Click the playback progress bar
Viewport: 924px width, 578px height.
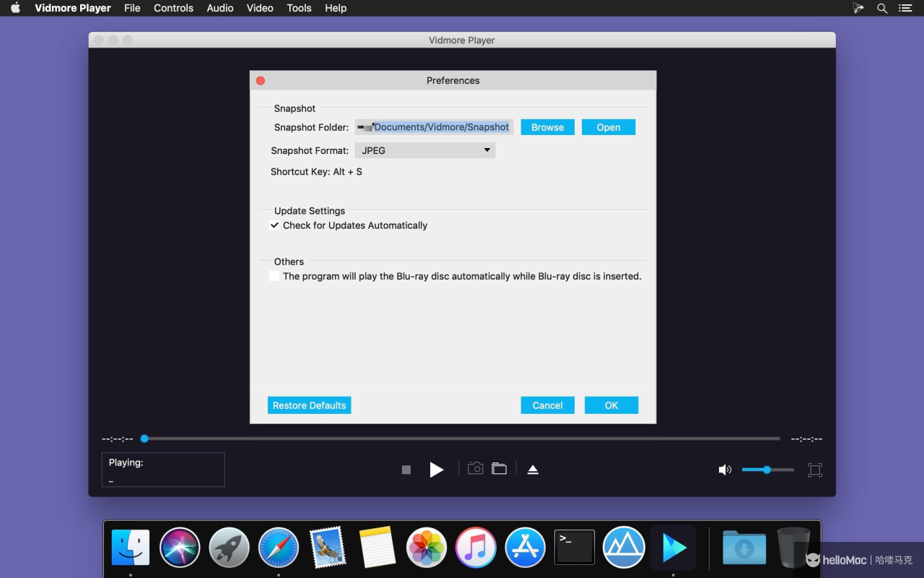(x=462, y=439)
